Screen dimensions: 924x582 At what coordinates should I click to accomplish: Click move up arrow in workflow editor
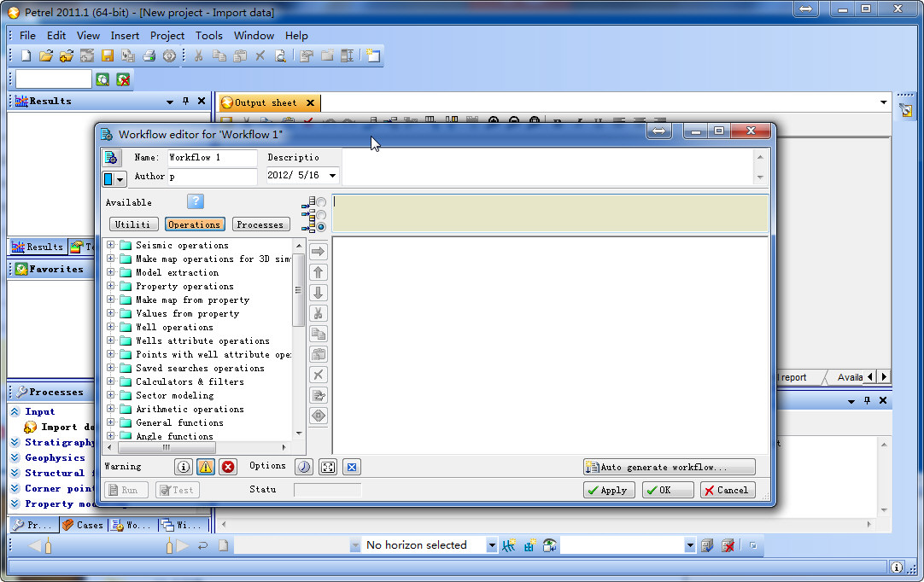click(319, 272)
